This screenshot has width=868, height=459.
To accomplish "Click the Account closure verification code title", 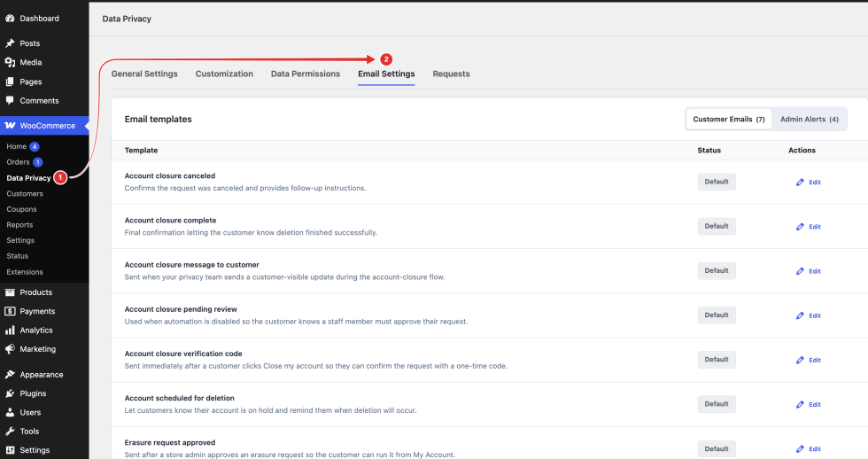I will [183, 354].
